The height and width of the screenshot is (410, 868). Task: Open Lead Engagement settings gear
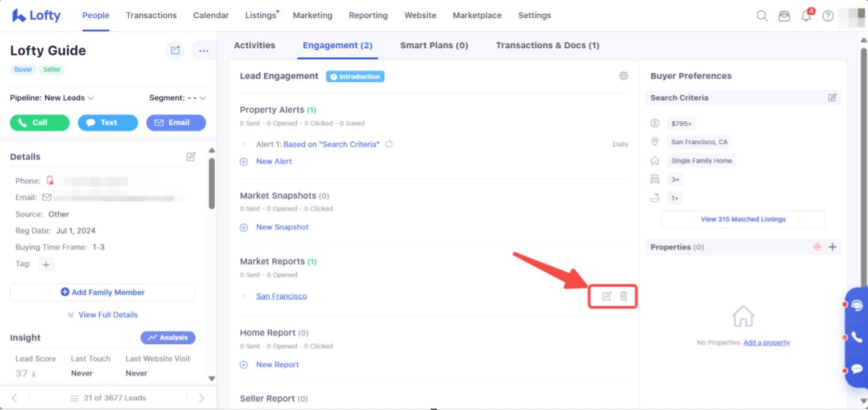click(623, 76)
